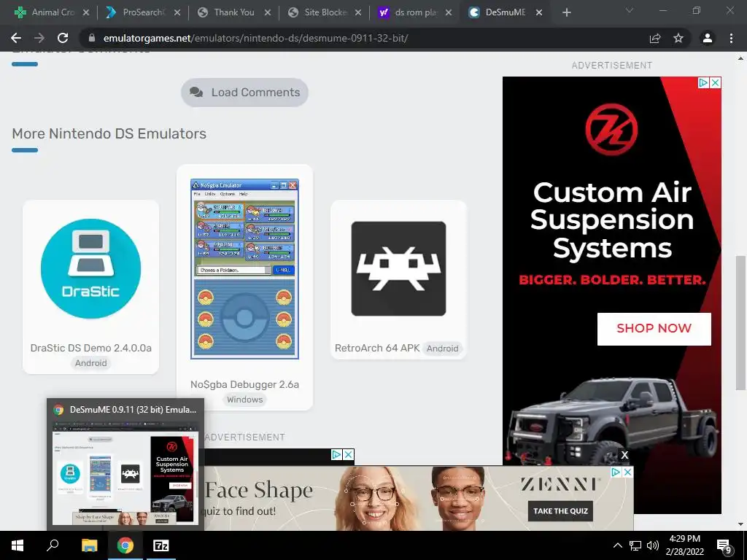Click the Load Comments button
The width and height of the screenshot is (747, 560).
click(x=244, y=93)
